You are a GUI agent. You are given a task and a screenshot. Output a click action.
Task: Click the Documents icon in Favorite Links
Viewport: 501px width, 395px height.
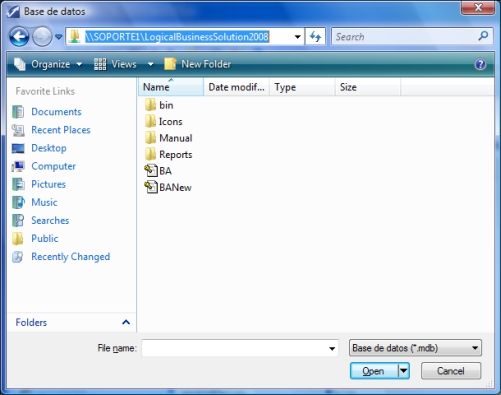click(18, 112)
